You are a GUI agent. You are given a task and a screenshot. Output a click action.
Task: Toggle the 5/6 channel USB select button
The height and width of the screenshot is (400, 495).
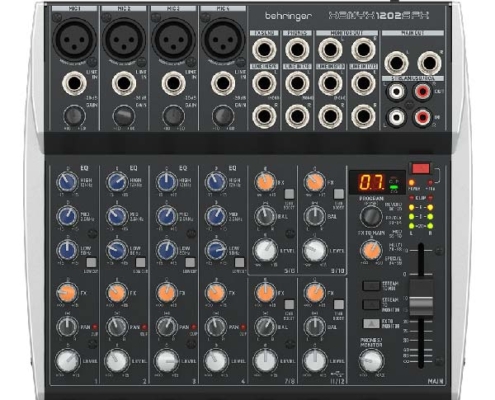point(289,194)
